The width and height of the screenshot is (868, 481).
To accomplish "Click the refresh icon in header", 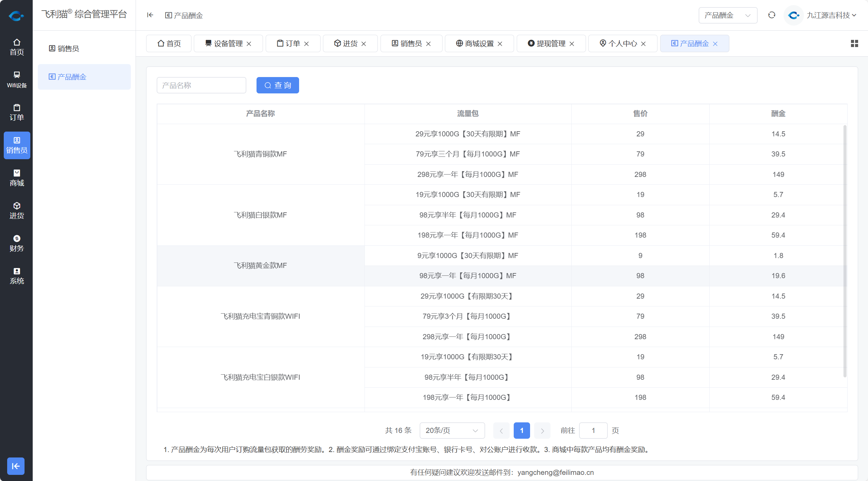I will click(772, 15).
